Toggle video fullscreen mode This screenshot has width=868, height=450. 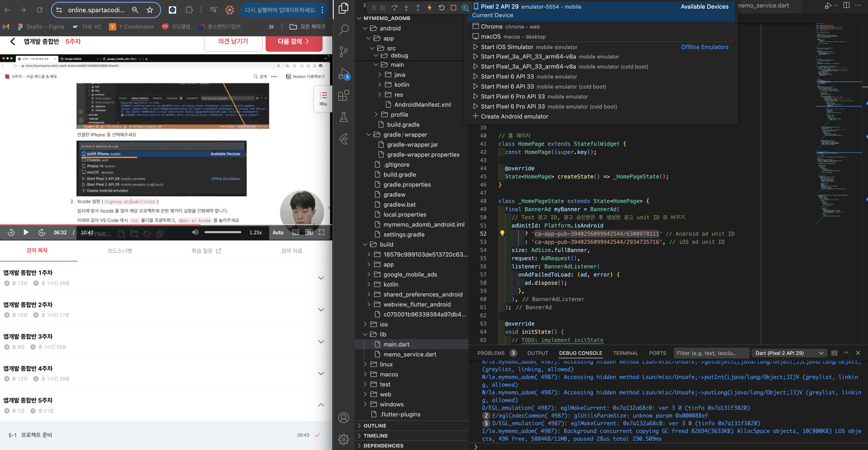point(321,232)
